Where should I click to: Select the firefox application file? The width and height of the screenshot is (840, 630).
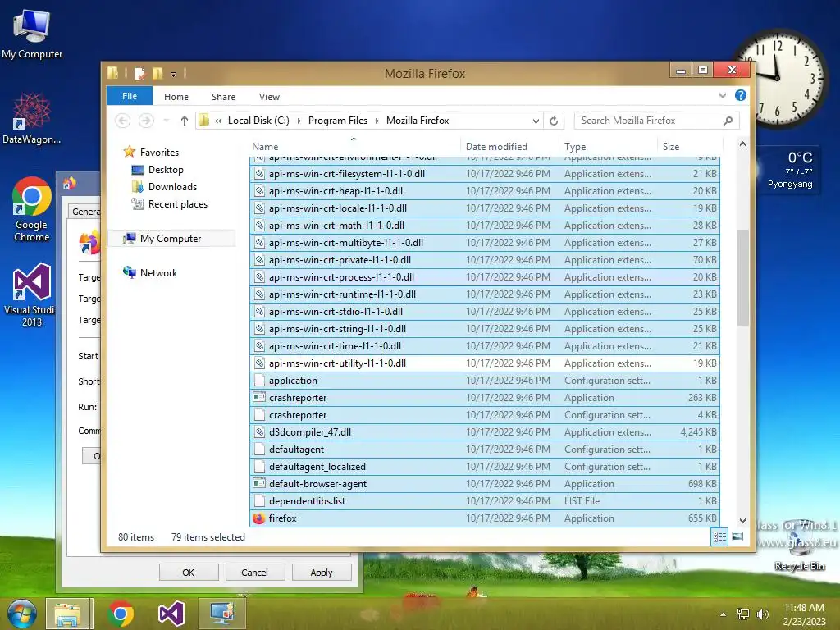tap(485, 518)
